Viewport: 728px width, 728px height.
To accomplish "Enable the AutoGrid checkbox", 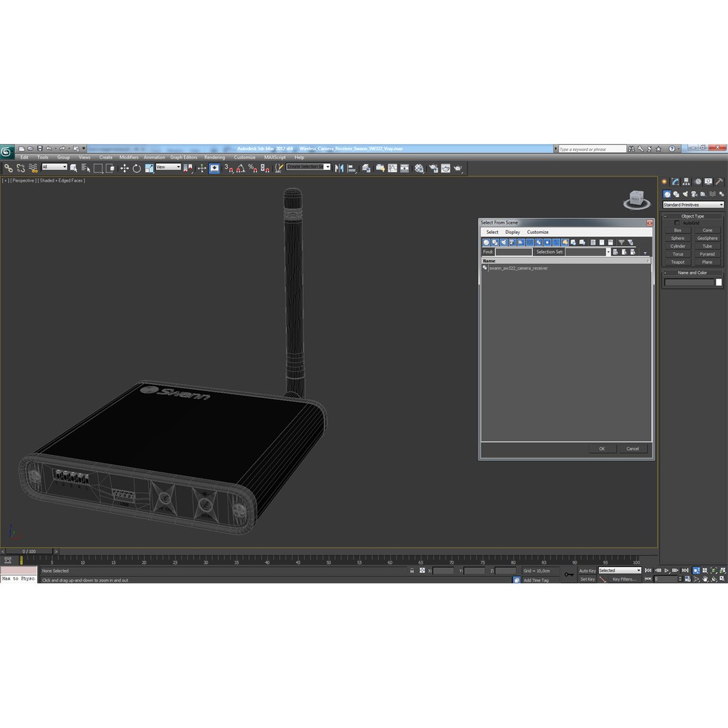I will 677,223.
